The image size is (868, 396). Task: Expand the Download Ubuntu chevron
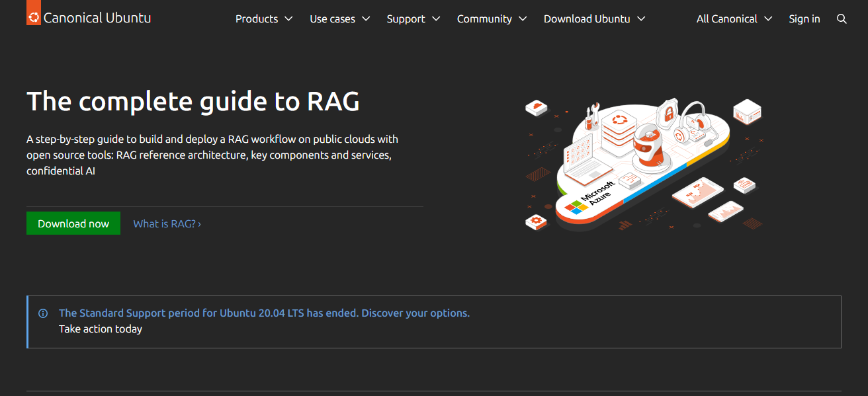tap(641, 19)
